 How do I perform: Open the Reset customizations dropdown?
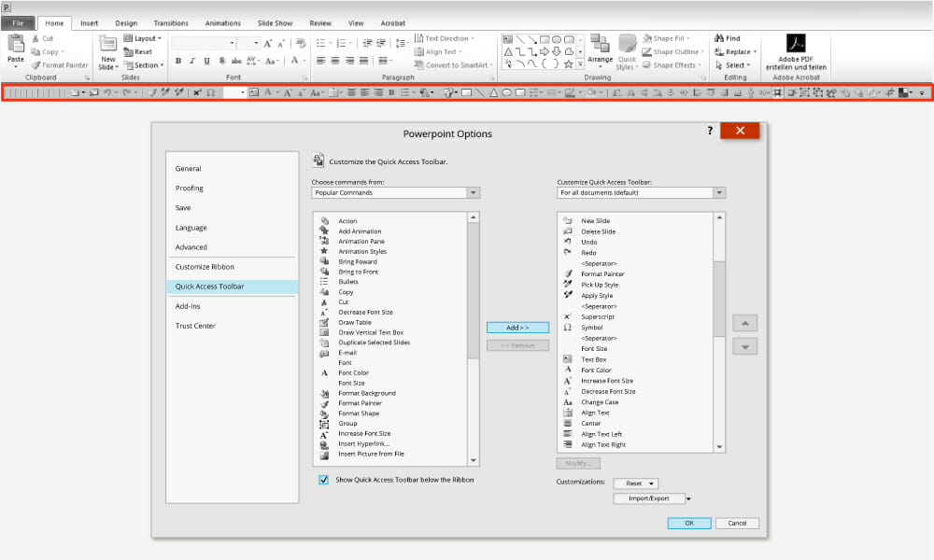[635, 483]
